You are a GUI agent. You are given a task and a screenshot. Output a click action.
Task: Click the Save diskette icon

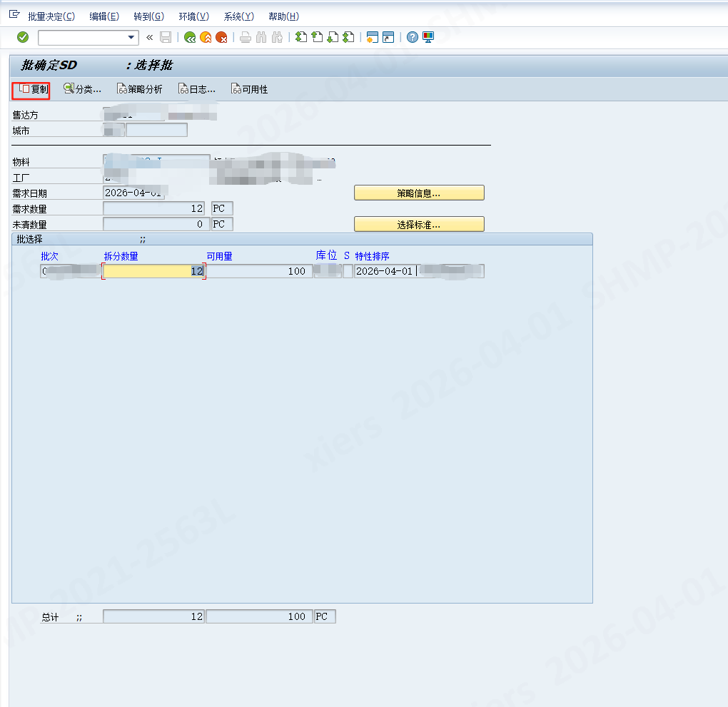[x=166, y=37]
